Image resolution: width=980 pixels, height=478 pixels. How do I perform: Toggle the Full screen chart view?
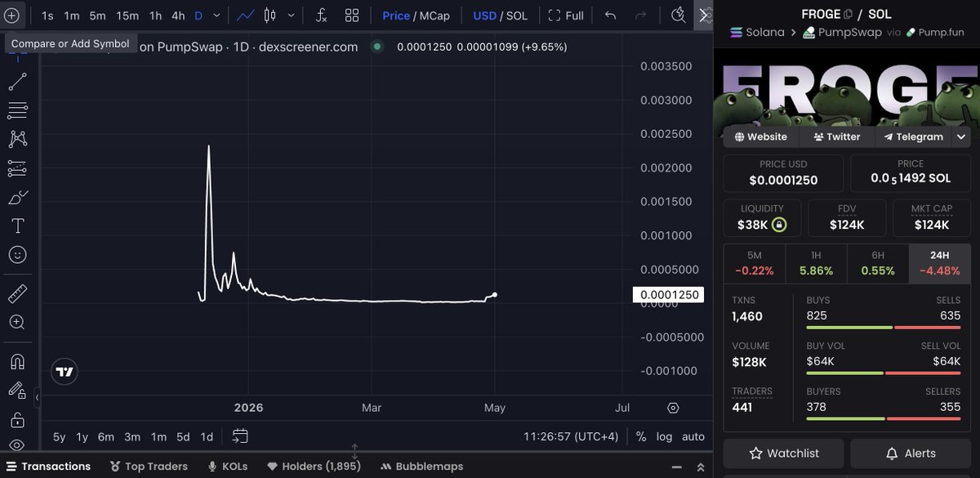click(x=566, y=16)
